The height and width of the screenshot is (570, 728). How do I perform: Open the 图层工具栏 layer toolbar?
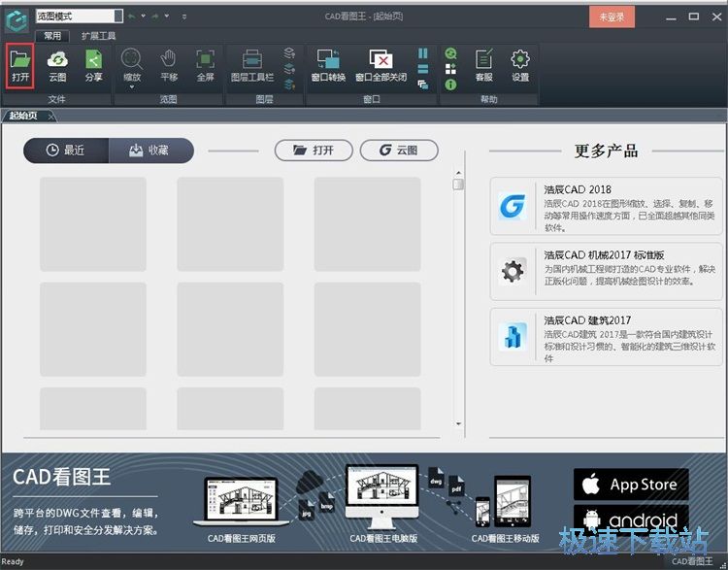[251, 64]
